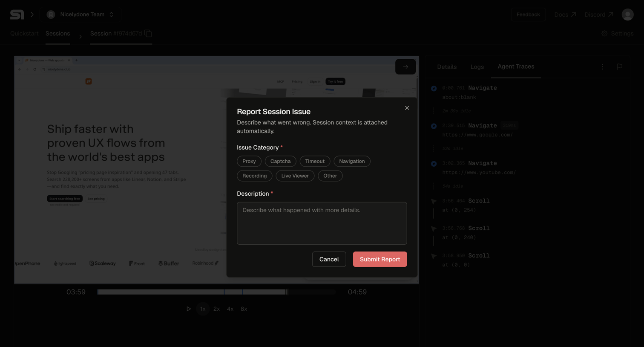Go to the Sessions tab

click(x=57, y=34)
